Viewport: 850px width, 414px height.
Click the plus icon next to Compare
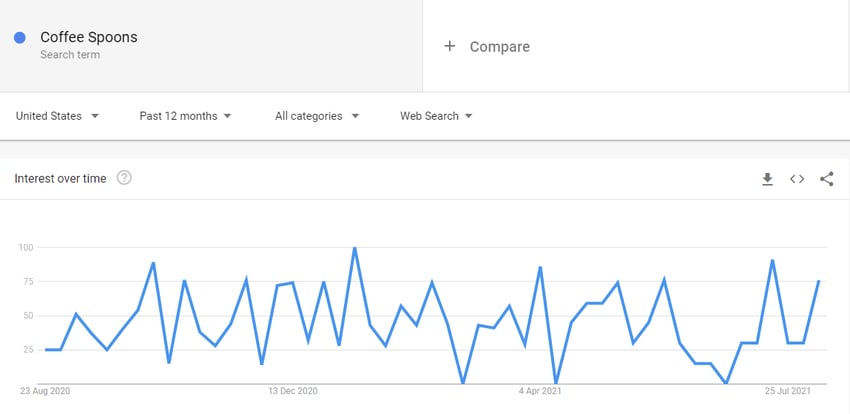click(x=449, y=46)
